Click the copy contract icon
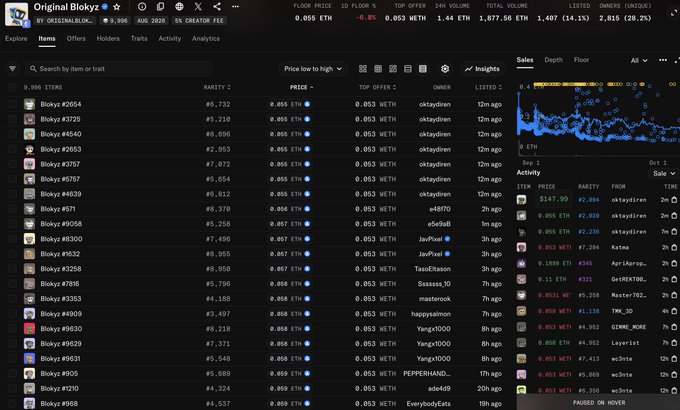This screenshot has width=680, height=410. coord(160,7)
